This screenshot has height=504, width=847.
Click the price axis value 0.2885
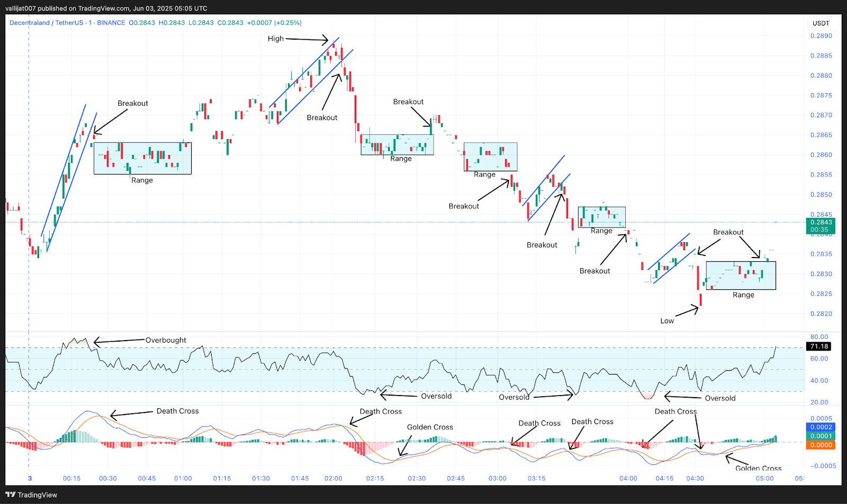coord(821,56)
